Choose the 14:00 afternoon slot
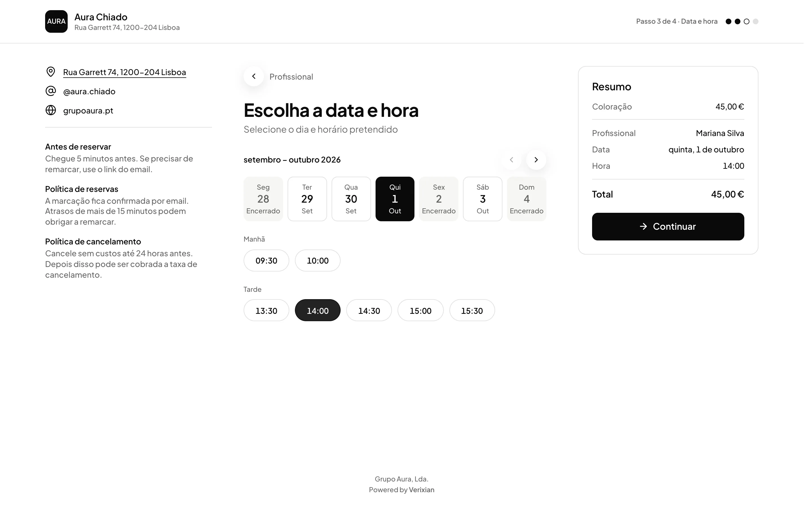The image size is (812, 508). [318, 310]
